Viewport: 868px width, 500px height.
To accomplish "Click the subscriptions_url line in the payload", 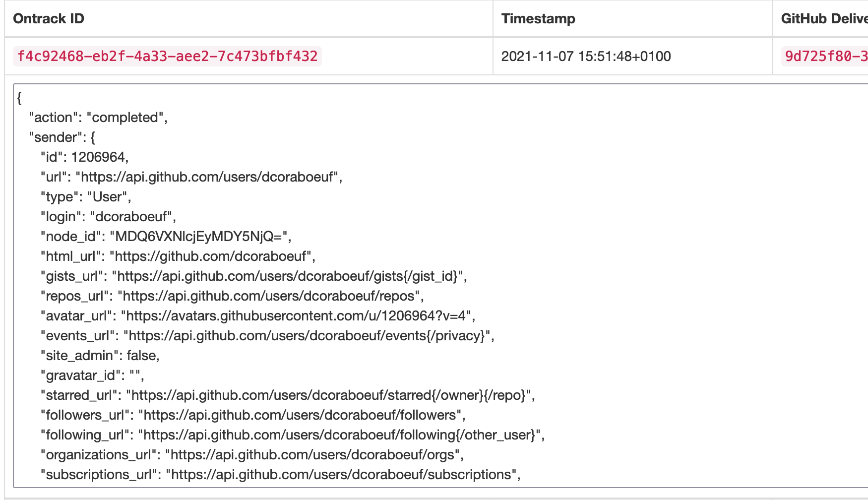I will pyautogui.click(x=280, y=475).
